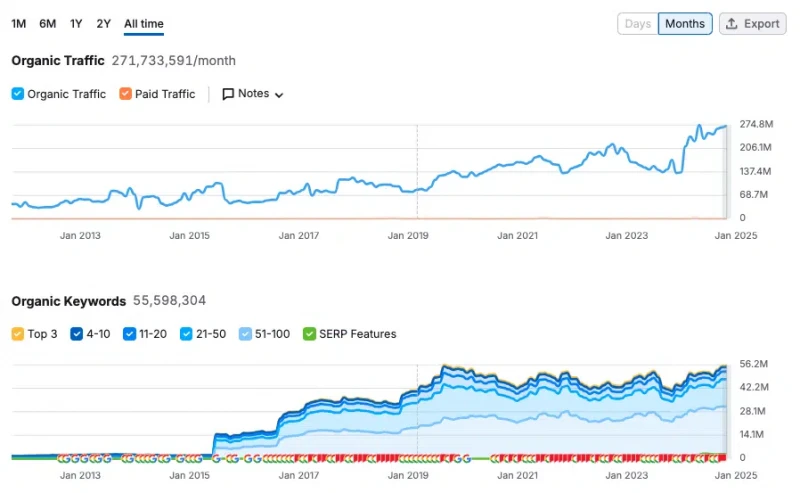This screenshot has width=800, height=493.
Task: Select the 6M time range tab
Action: pyautogui.click(x=47, y=24)
